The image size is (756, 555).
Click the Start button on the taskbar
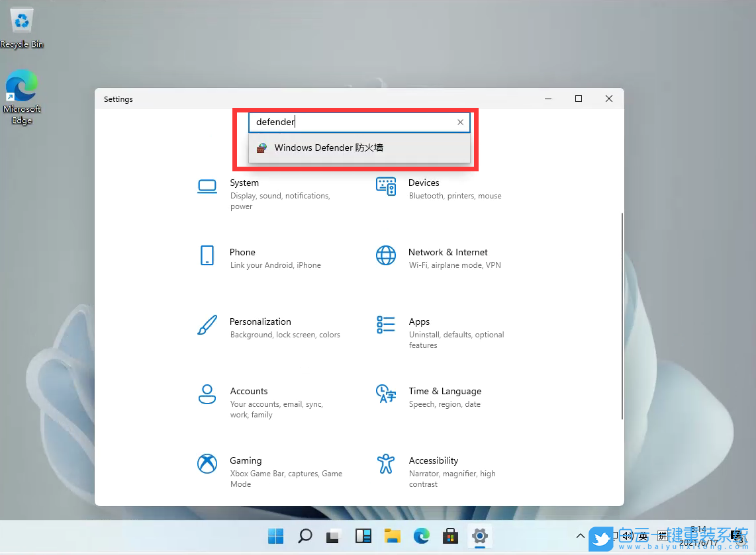coord(275,536)
